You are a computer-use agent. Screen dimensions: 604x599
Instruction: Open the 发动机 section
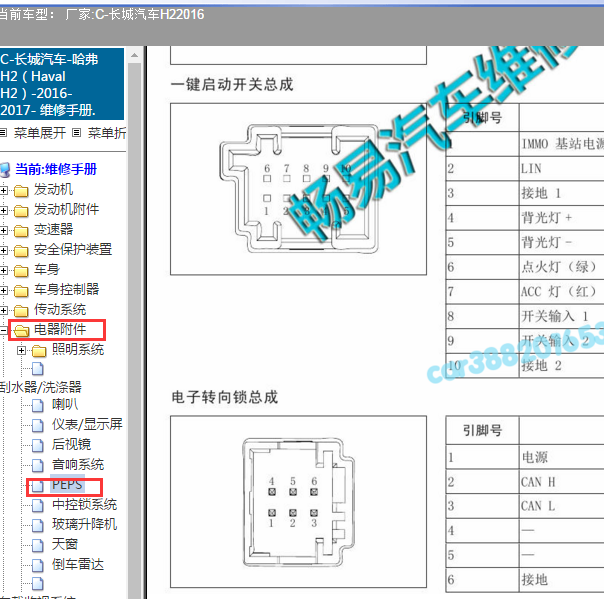click(53, 189)
